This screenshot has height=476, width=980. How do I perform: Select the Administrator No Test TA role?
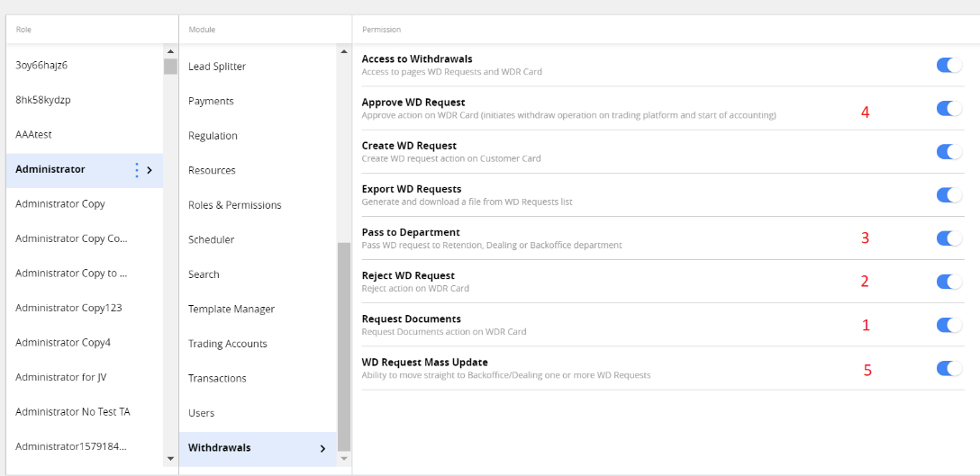click(85, 412)
